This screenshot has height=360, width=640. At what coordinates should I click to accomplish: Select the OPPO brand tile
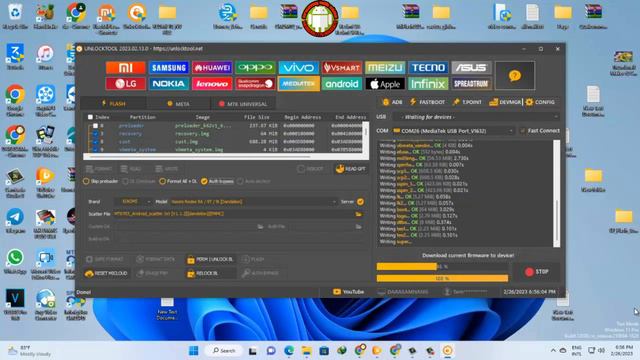255,67
